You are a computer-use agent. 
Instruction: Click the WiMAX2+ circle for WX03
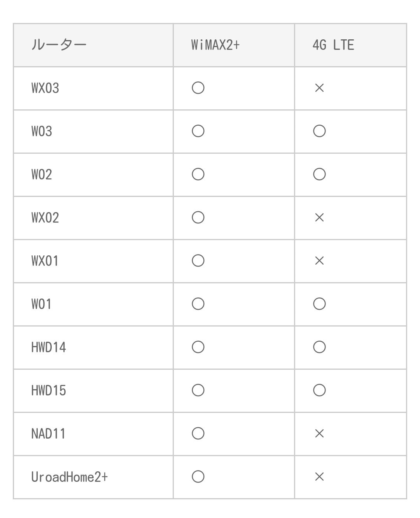coord(198,88)
